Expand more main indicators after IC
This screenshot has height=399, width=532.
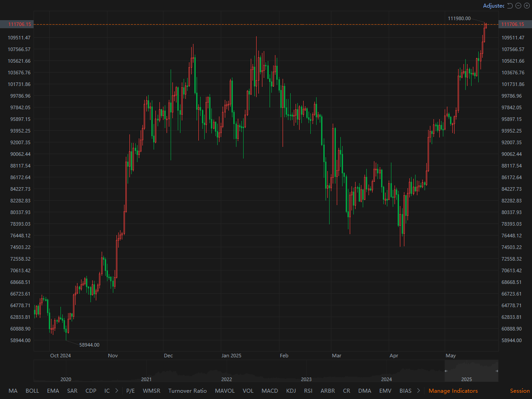tap(117, 390)
